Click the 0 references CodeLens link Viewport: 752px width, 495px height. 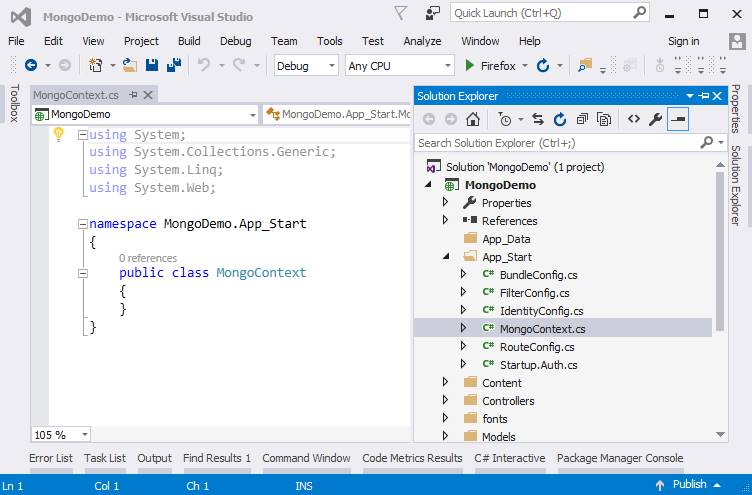point(148,258)
